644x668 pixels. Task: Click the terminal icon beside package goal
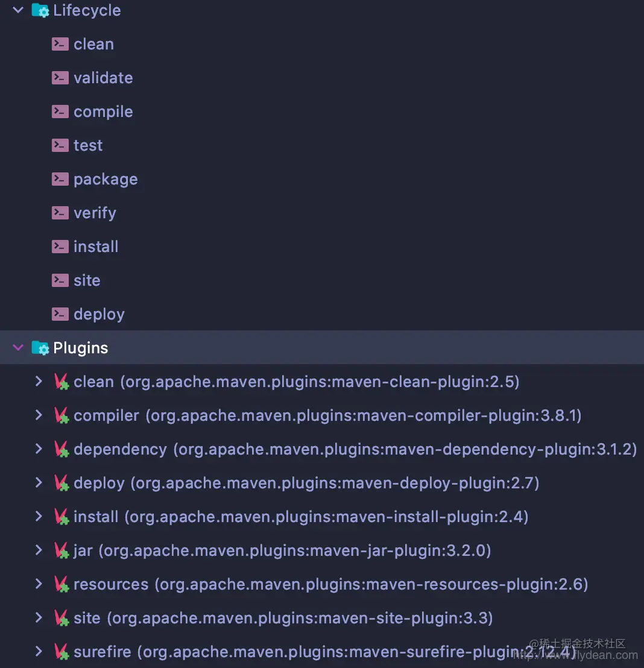(x=60, y=179)
